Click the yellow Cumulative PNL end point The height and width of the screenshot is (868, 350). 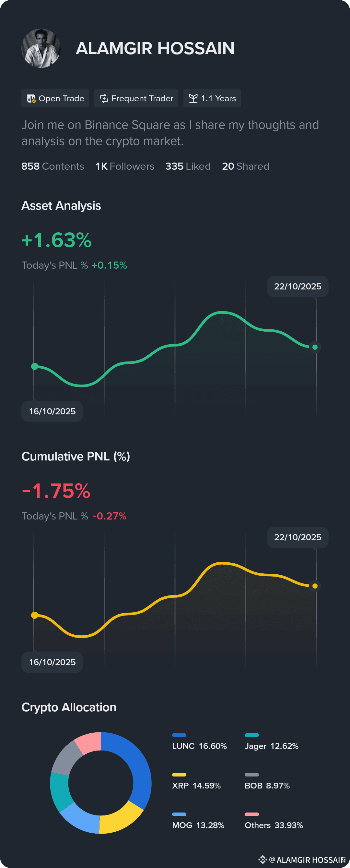tap(315, 586)
